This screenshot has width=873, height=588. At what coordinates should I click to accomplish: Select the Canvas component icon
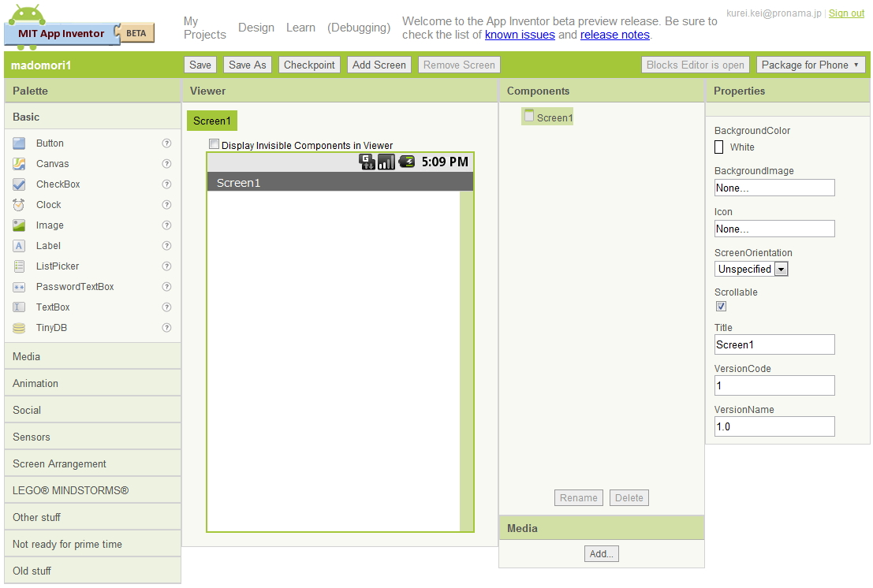pos(19,164)
